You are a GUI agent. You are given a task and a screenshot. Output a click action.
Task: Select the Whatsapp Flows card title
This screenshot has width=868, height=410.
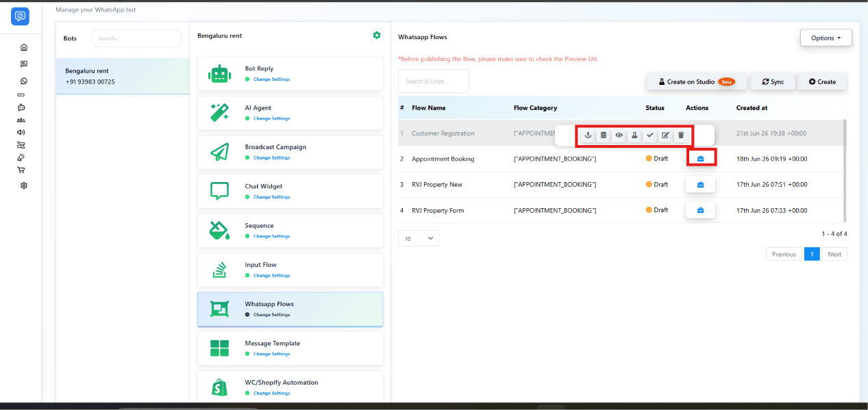(x=269, y=304)
